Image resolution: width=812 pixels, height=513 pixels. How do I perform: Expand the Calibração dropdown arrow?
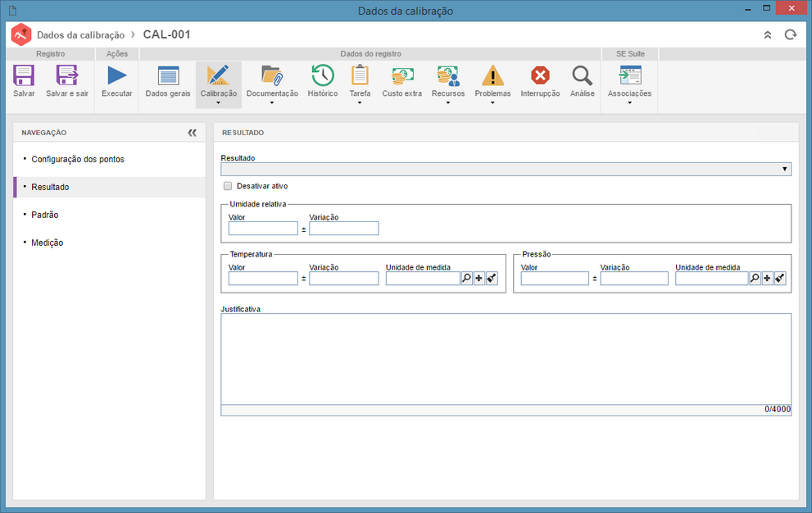pyautogui.click(x=219, y=102)
